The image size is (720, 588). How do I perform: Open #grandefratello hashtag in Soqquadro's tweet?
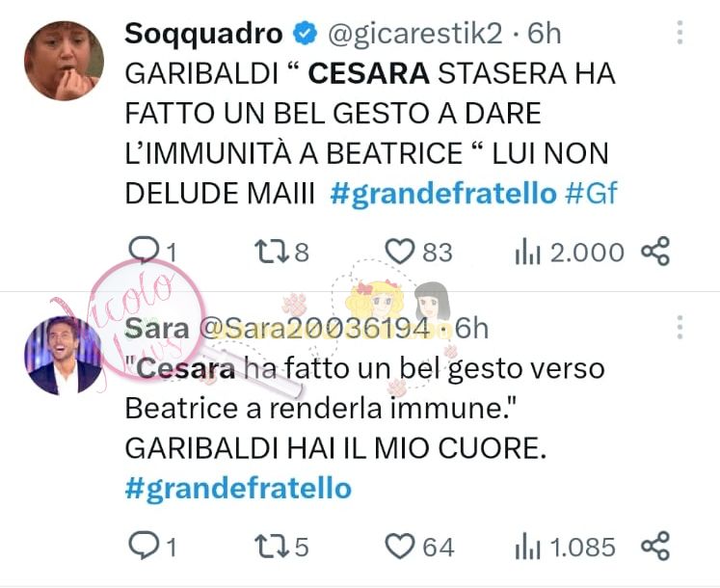point(443,194)
